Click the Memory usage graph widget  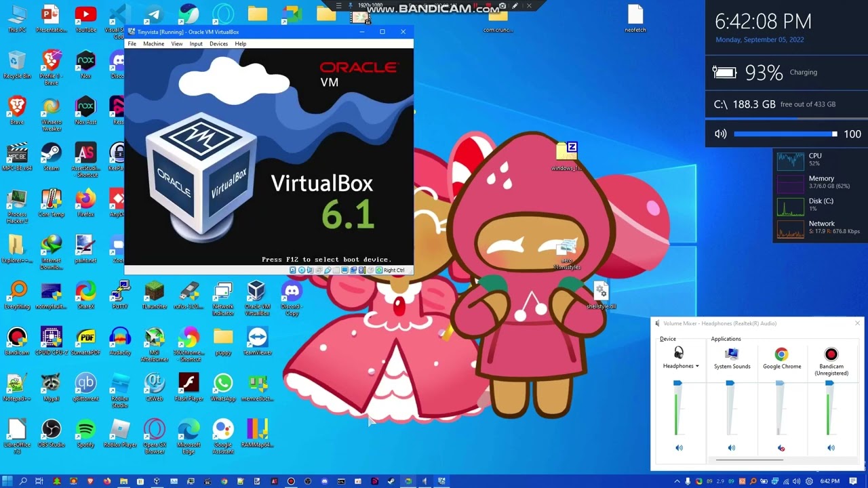tap(790, 183)
